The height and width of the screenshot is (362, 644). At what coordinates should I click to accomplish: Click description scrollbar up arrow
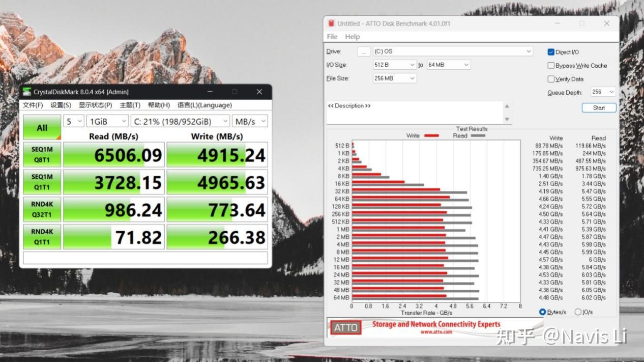pyautogui.click(x=507, y=106)
